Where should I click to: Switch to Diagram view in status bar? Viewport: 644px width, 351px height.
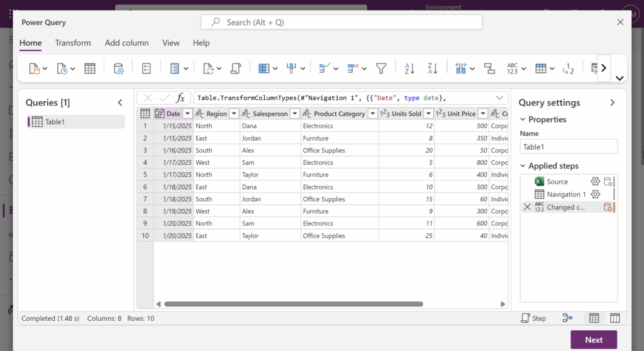(567, 318)
